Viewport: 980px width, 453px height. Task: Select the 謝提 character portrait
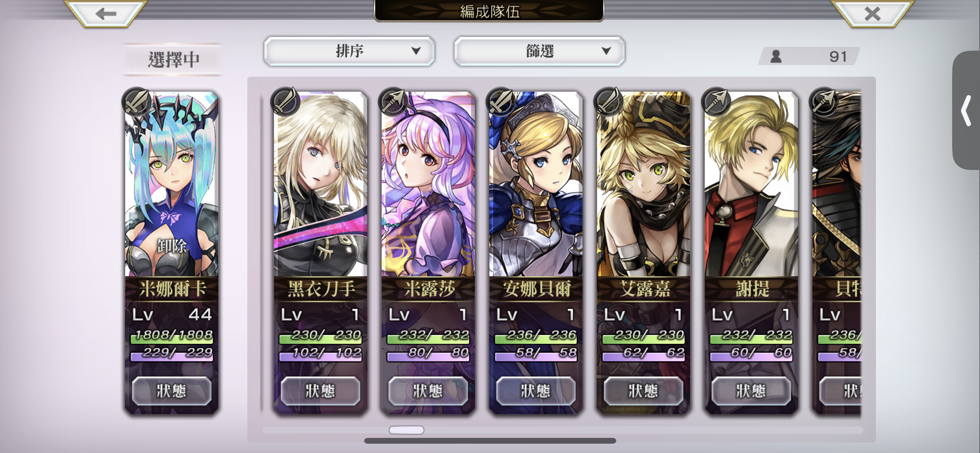click(751, 184)
